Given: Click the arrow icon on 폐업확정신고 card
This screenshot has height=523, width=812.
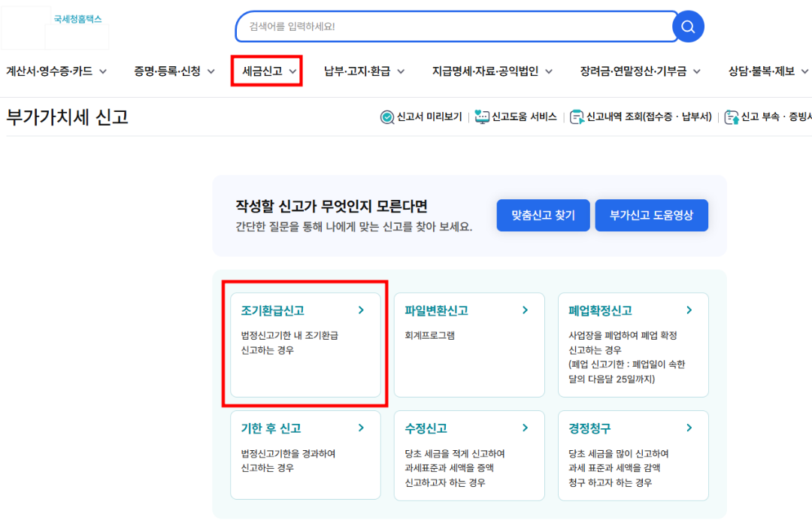Looking at the screenshot, I should coord(689,310).
